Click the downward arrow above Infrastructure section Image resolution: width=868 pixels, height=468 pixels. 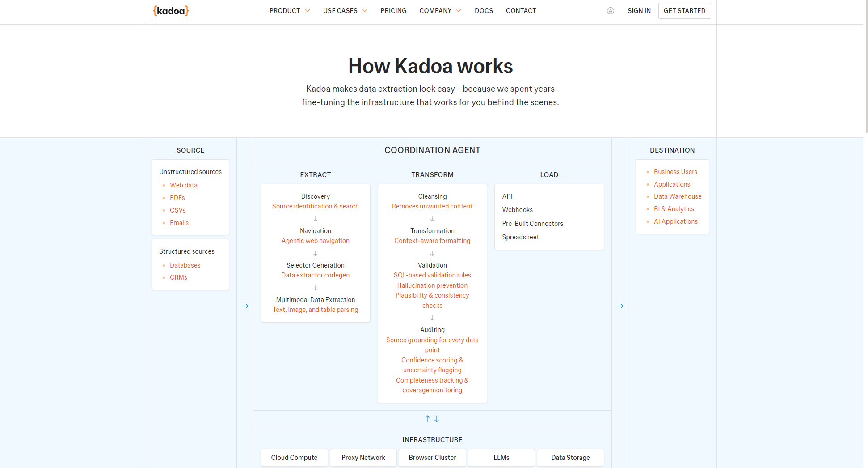pyautogui.click(x=437, y=419)
